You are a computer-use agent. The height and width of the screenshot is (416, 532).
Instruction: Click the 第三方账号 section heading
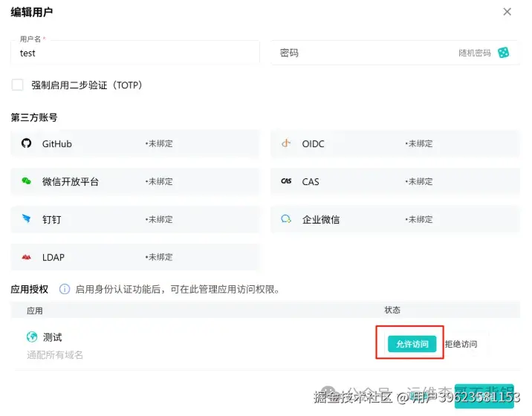pos(34,117)
